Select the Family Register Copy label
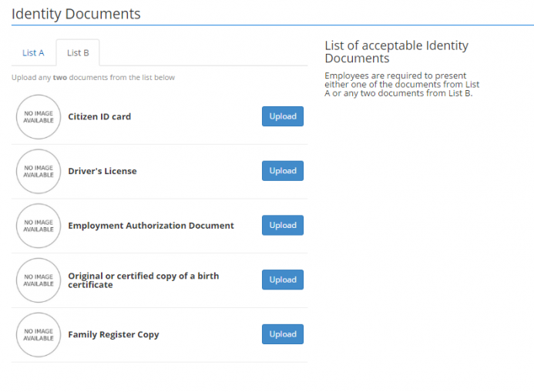 tap(113, 335)
